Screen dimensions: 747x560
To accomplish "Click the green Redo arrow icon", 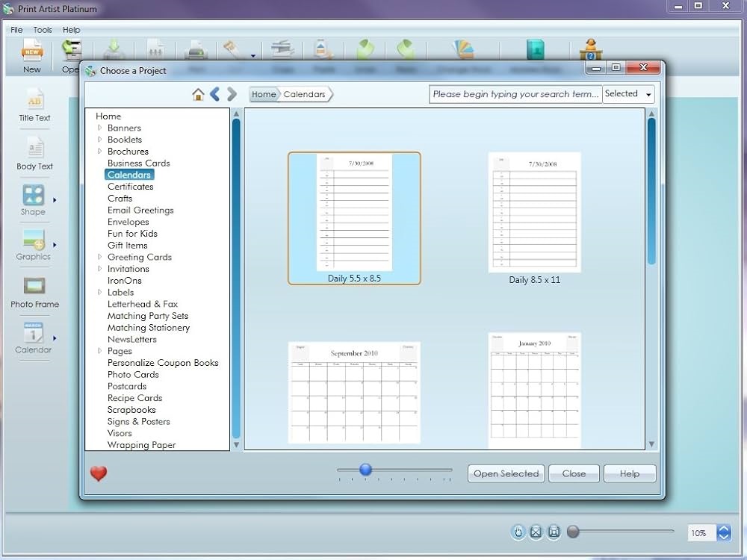I will click(406, 49).
